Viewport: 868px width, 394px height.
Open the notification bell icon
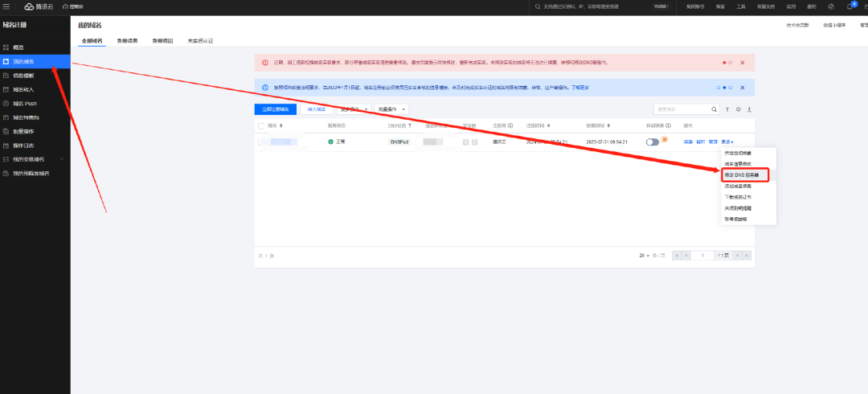pyautogui.click(x=849, y=6)
